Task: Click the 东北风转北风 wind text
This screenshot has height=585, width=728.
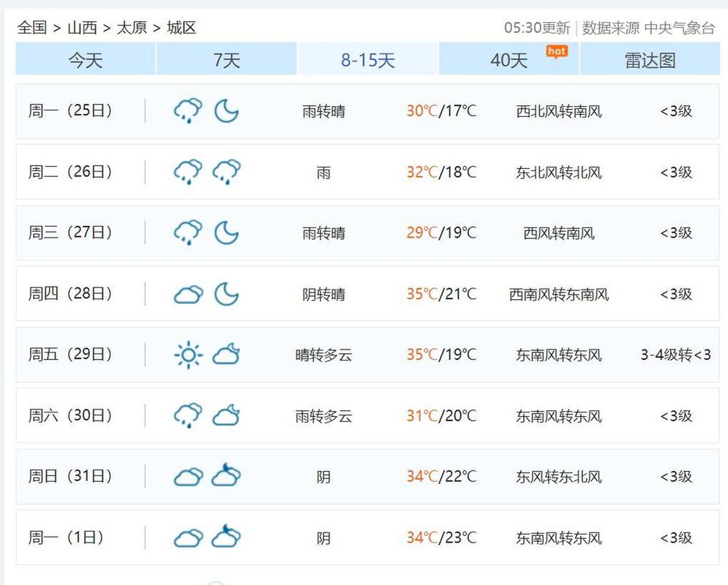Action: coord(559,173)
